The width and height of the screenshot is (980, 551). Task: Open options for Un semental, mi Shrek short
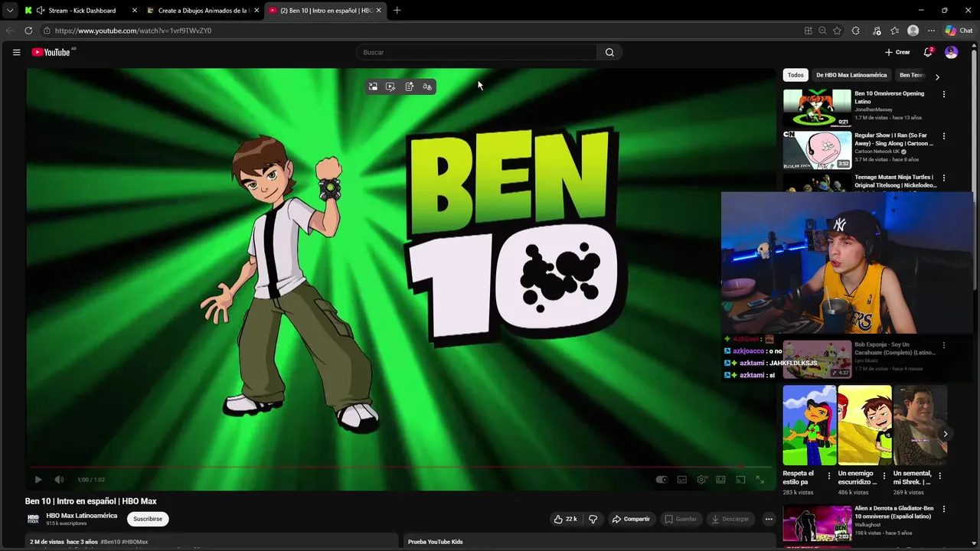point(939,476)
